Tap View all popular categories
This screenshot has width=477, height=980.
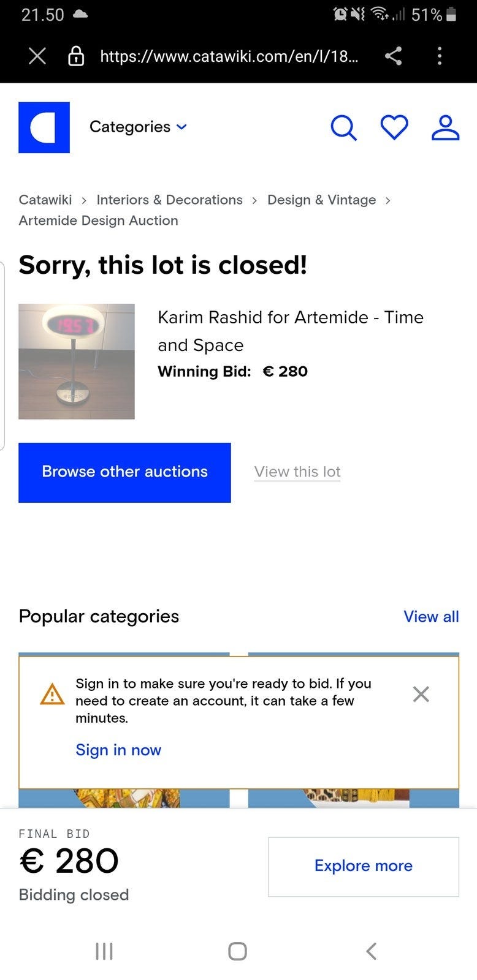point(431,616)
